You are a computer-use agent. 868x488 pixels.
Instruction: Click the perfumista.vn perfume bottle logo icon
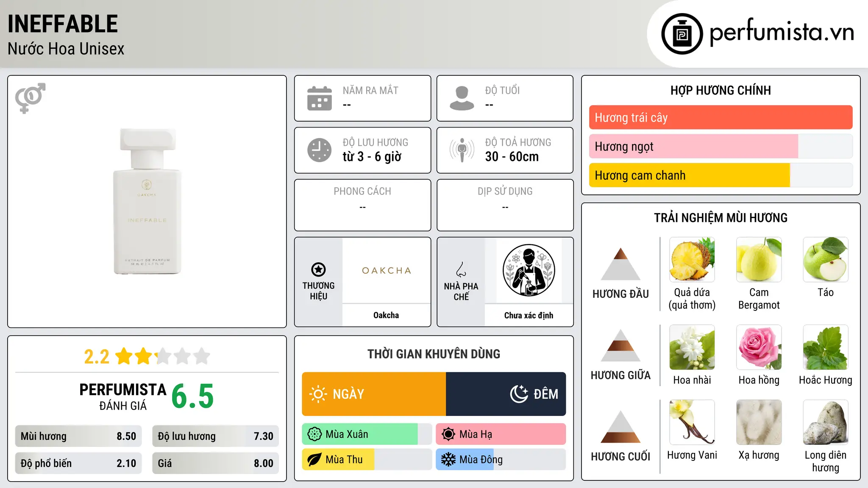click(682, 34)
